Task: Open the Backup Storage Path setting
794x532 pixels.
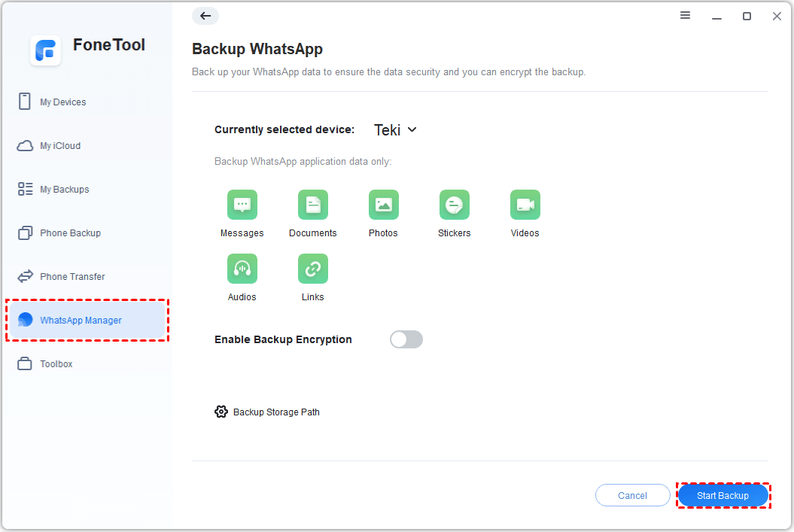Action: (x=267, y=412)
